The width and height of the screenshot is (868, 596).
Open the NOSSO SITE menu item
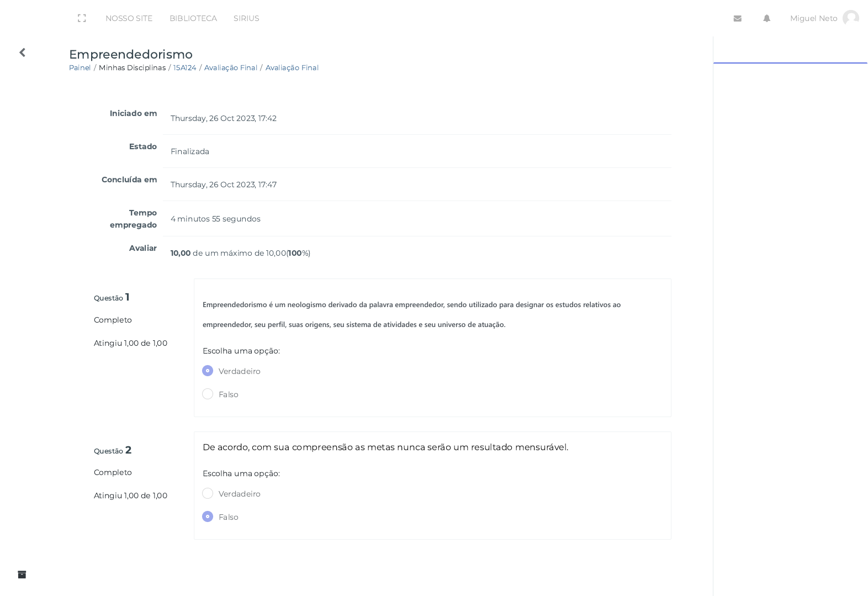click(129, 18)
